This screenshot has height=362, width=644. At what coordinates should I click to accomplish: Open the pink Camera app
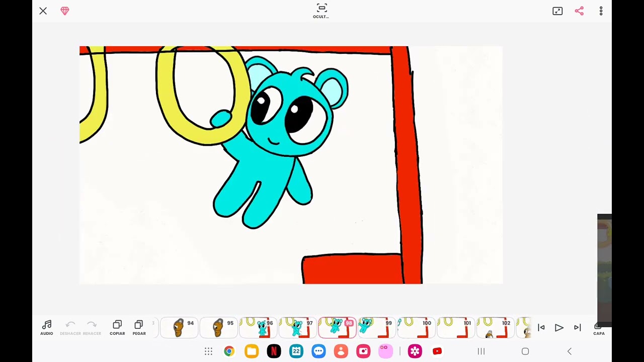click(363, 351)
